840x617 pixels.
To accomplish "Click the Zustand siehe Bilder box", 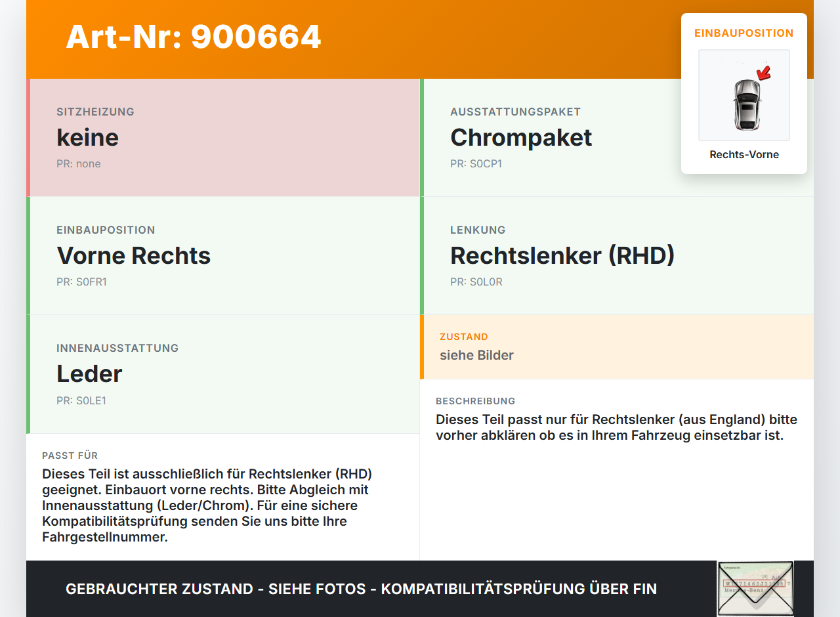I will pyautogui.click(x=617, y=347).
